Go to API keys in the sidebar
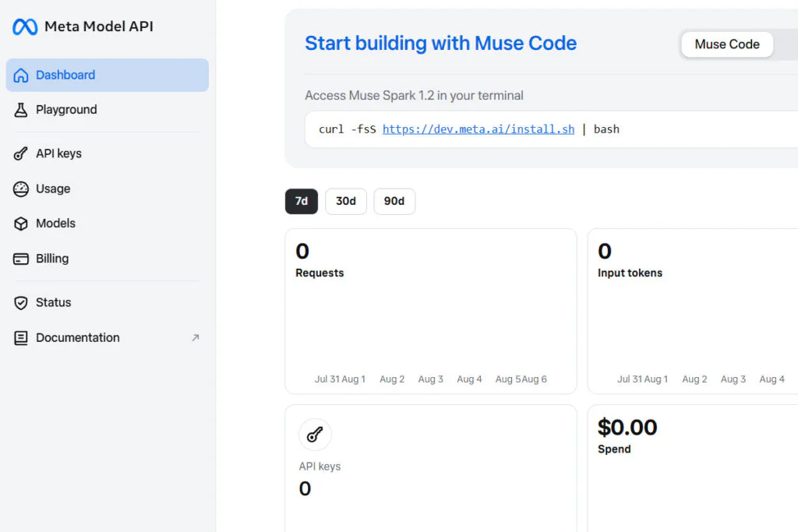 coord(108,153)
